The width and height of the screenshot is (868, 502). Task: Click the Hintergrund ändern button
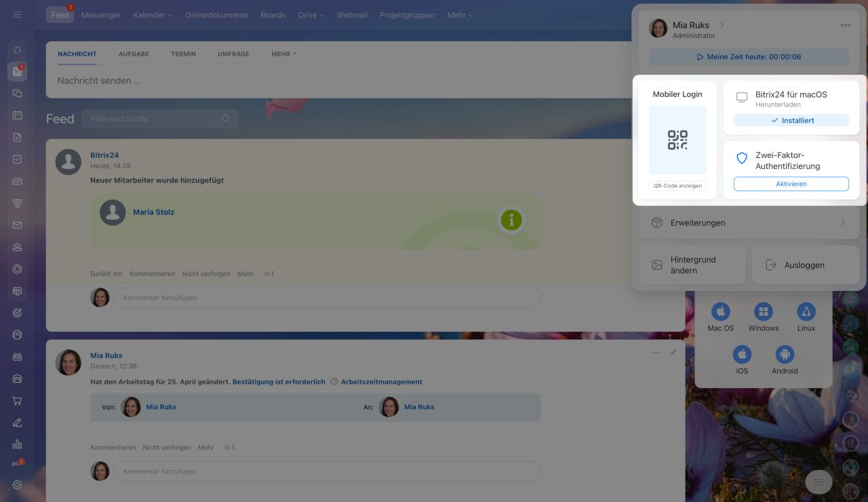pyautogui.click(x=692, y=265)
